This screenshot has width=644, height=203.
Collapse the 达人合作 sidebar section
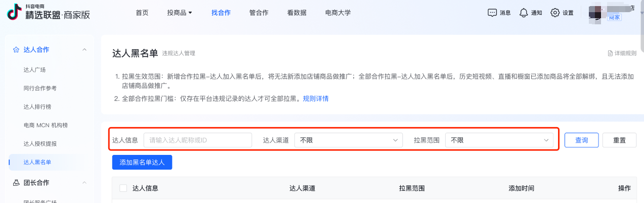coord(84,50)
